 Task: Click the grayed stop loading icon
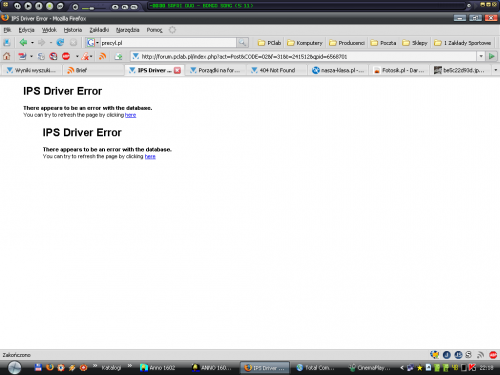[x=73, y=43]
